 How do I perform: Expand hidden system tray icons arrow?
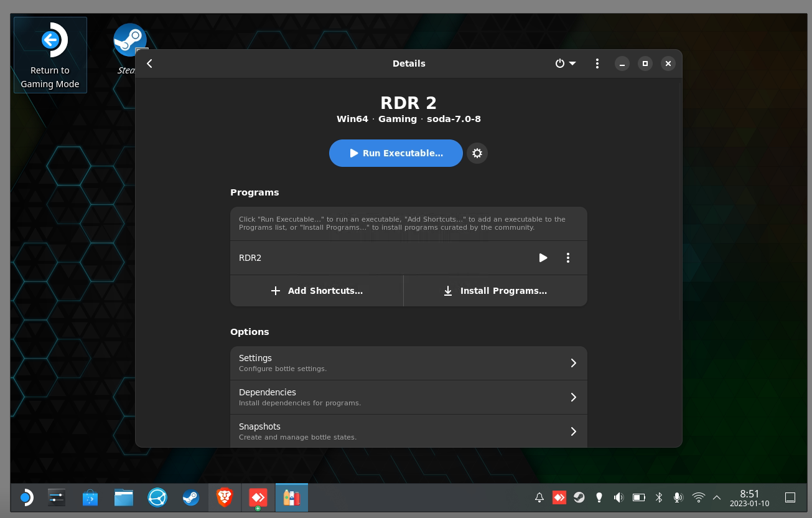click(x=717, y=497)
